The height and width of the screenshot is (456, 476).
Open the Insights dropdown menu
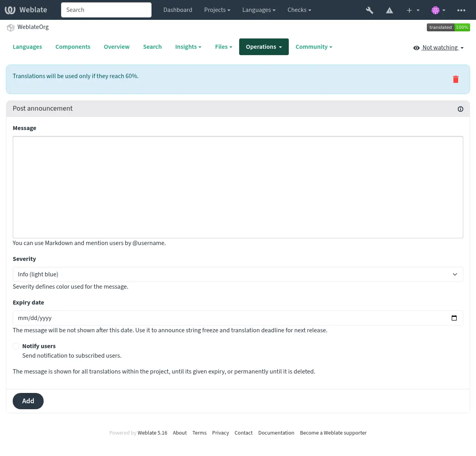tap(188, 47)
